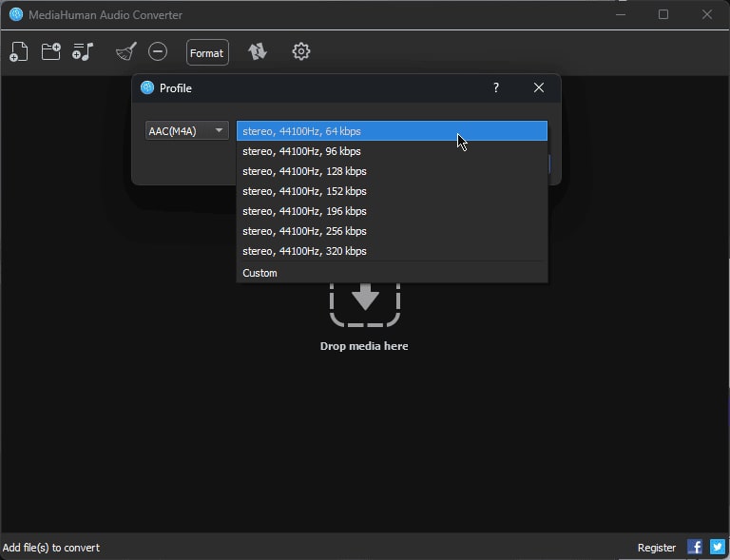Click the add music tracks icon
The width and height of the screenshot is (730, 560).
[84, 52]
